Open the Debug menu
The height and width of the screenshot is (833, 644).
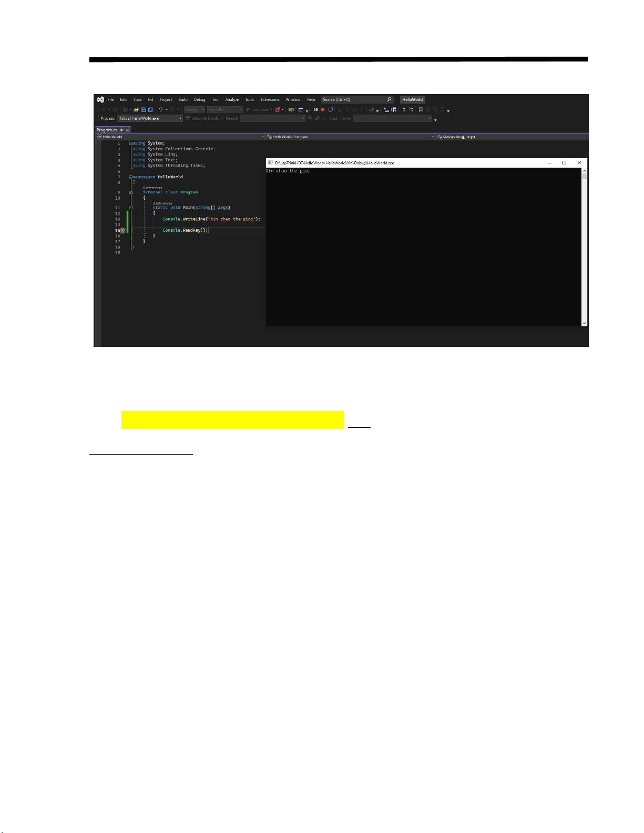(x=199, y=99)
